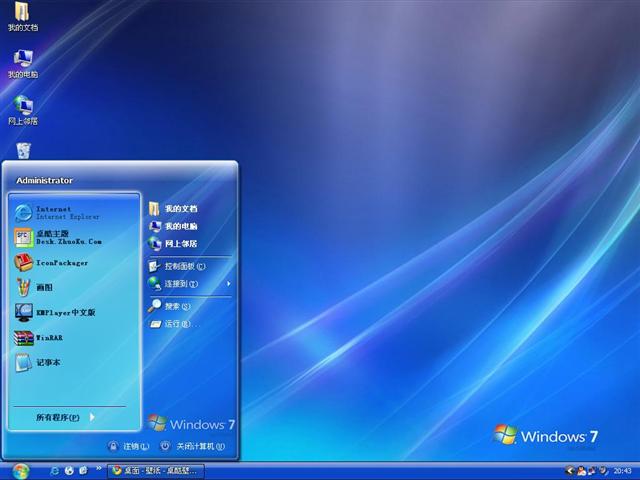640x480 pixels.
Task: Launch Internet Explorer from Quick Launch
Action: coord(54,471)
